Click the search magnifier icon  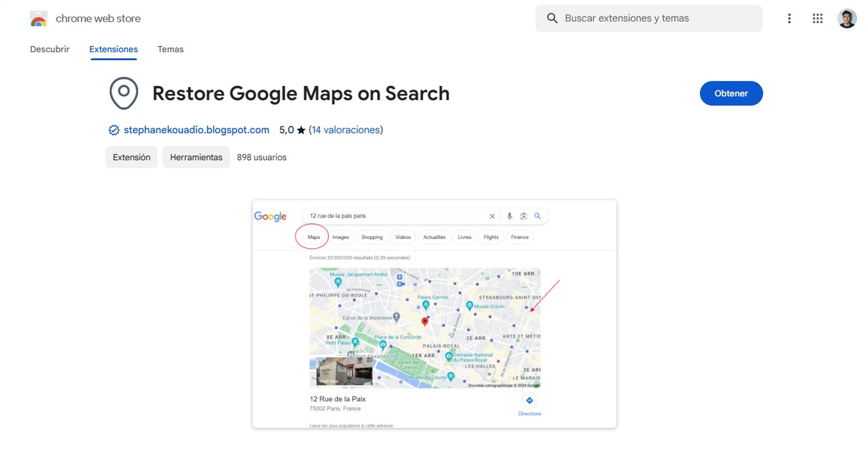(x=552, y=18)
